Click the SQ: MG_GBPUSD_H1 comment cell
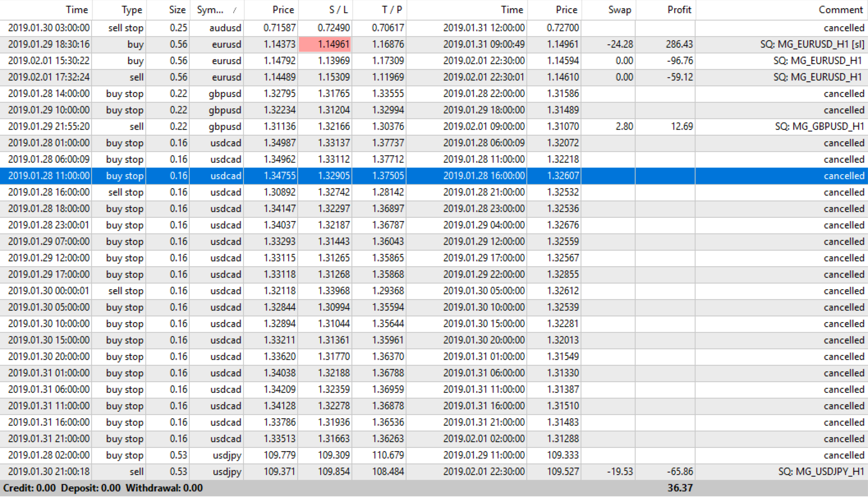This screenshot has width=868, height=498. [x=819, y=127]
